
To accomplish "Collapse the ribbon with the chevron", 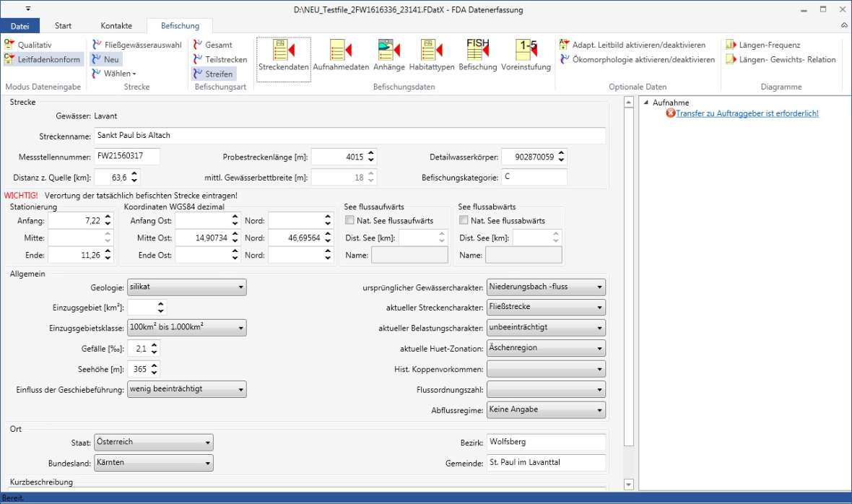I will coord(844,25).
